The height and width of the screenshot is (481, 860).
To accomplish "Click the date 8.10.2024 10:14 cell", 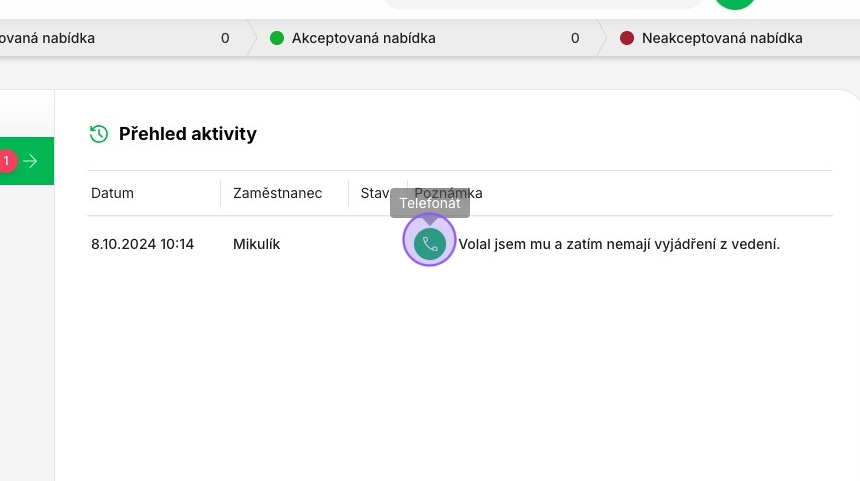I will [x=143, y=244].
